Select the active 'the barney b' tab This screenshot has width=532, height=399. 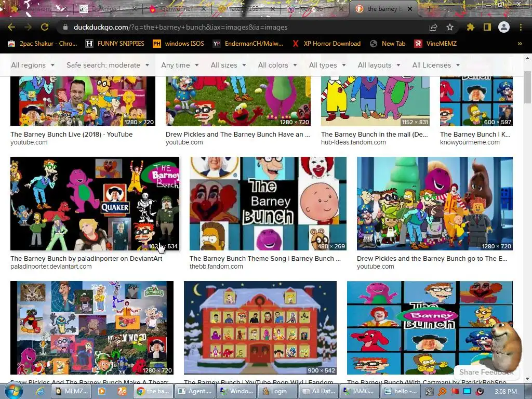point(383,9)
